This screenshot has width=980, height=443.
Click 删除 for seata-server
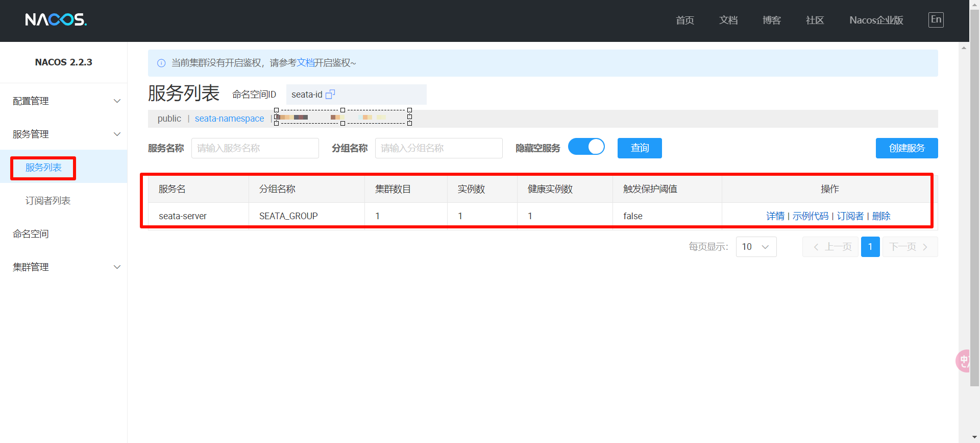[881, 216]
